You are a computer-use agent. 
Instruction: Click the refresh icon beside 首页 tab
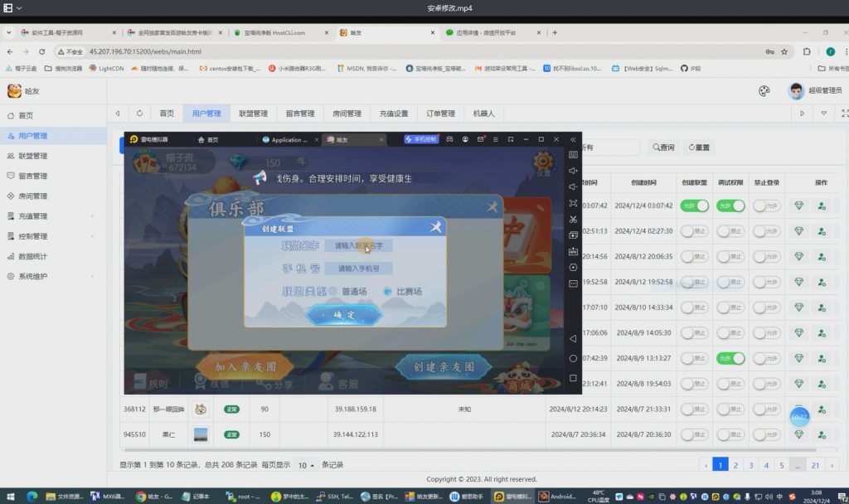click(x=139, y=114)
